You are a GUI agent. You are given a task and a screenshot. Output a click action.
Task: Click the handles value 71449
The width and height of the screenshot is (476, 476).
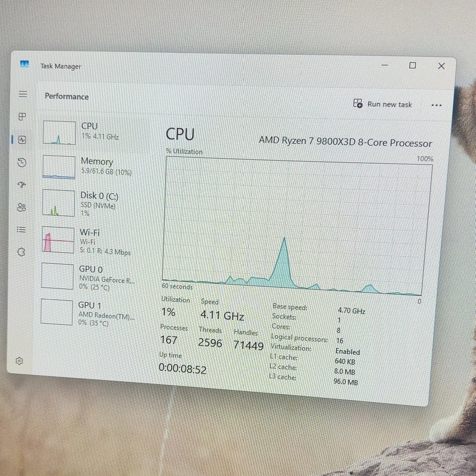pyautogui.click(x=248, y=345)
